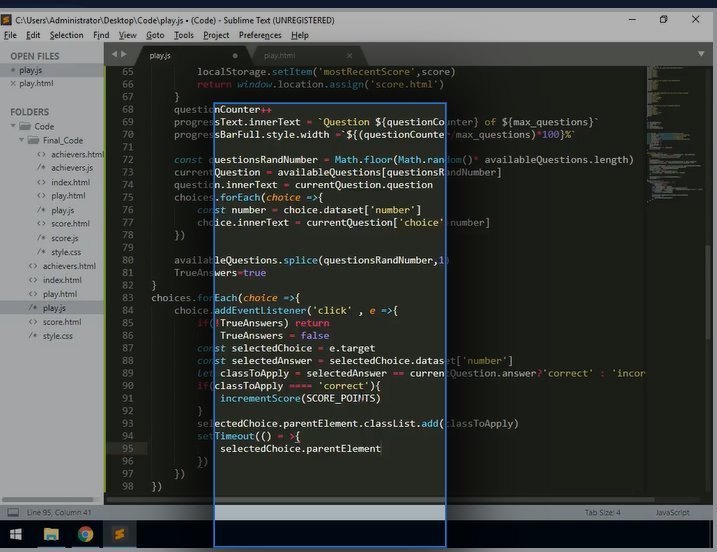Open play.js inside Final_Code
The height and width of the screenshot is (552, 717).
point(63,210)
